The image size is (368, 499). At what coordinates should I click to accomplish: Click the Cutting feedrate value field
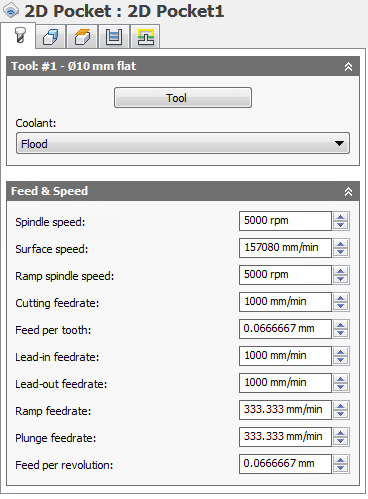tap(285, 302)
